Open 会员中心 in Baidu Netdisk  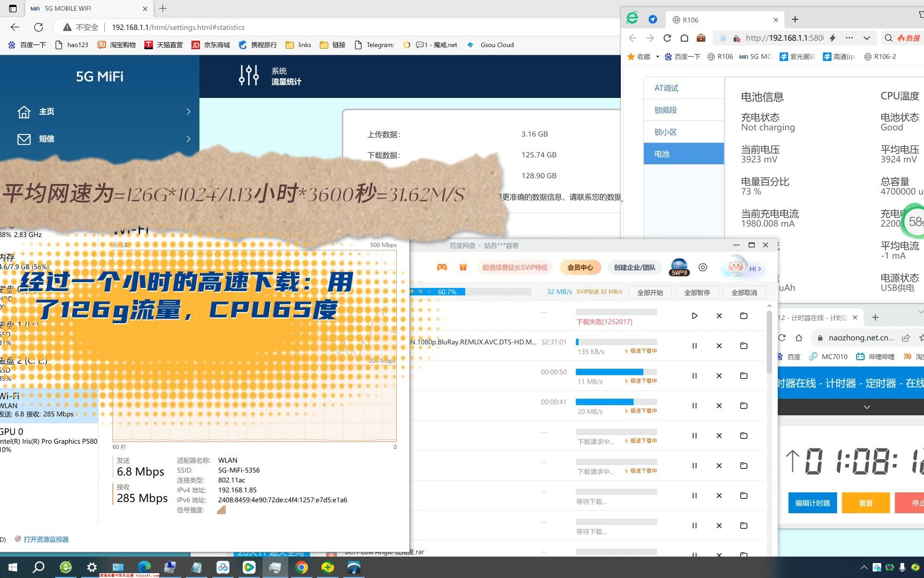[581, 268]
